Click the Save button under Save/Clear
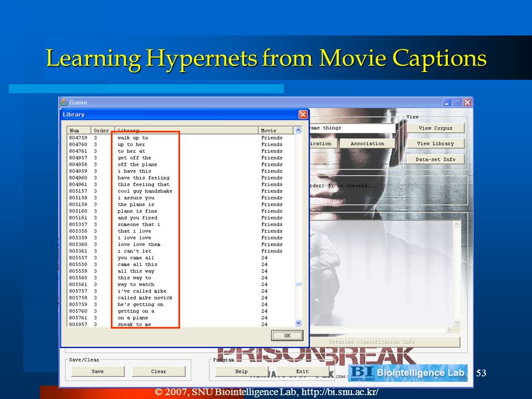 98,371
